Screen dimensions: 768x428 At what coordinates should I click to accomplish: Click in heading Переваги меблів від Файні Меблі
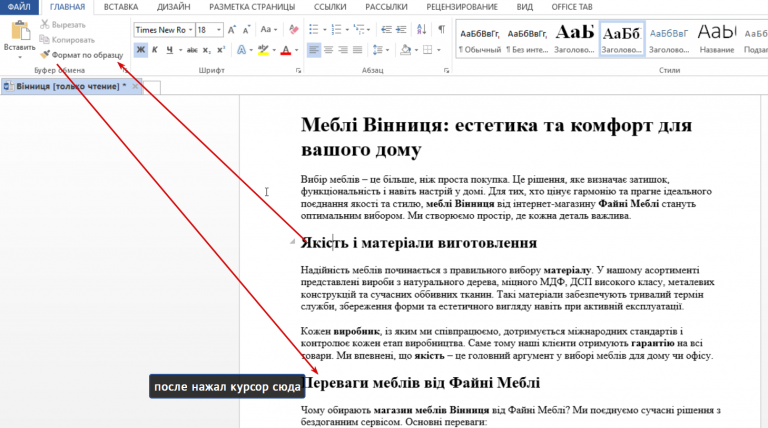(422, 383)
